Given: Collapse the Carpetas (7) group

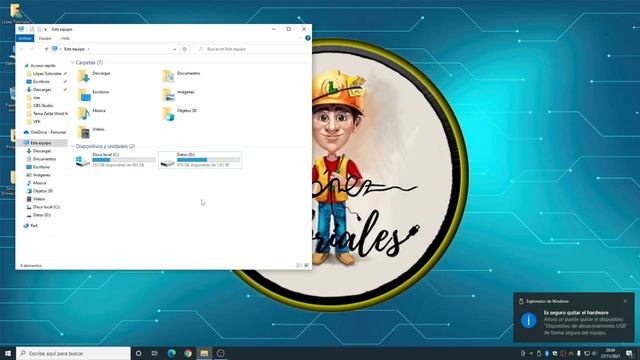Looking at the screenshot, I should coord(73,62).
